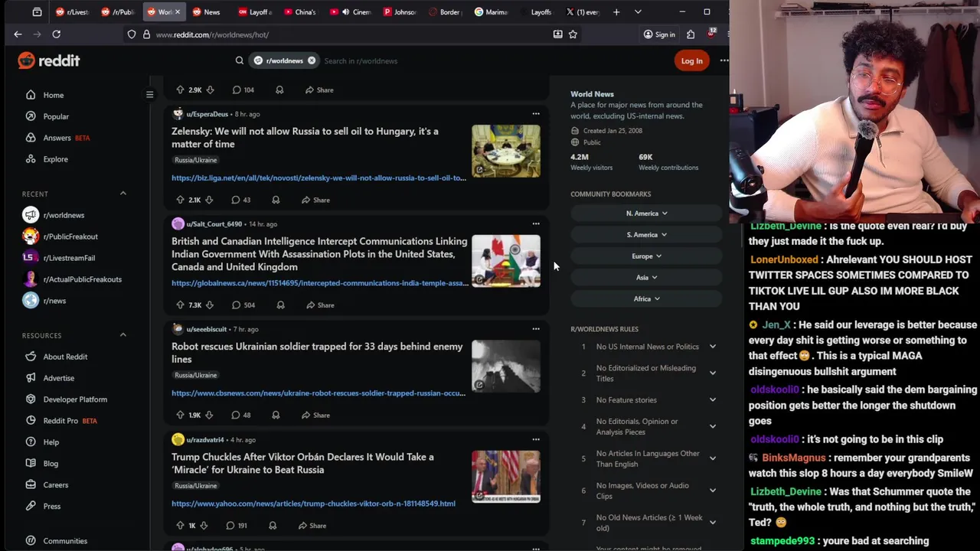Expand rule 5 No Articles Other Languages
The height and width of the screenshot is (551, 980).
click(x=712, y=458)
